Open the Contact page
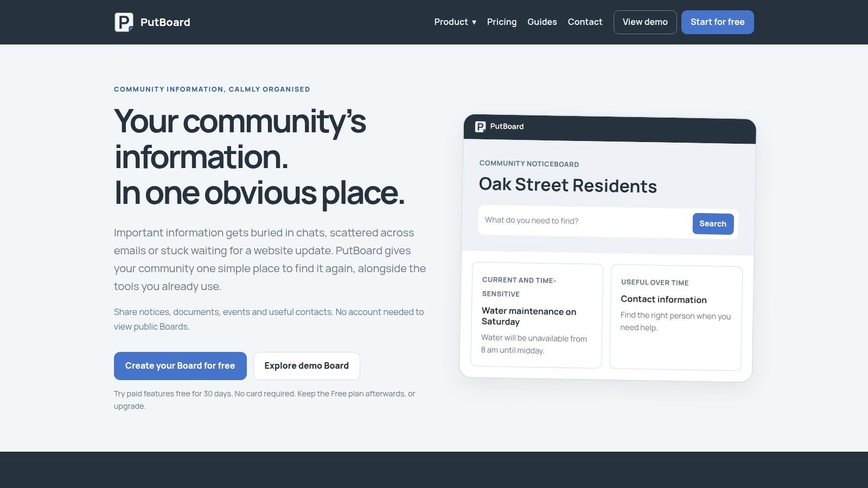The image size is (868, 488). 585,22
